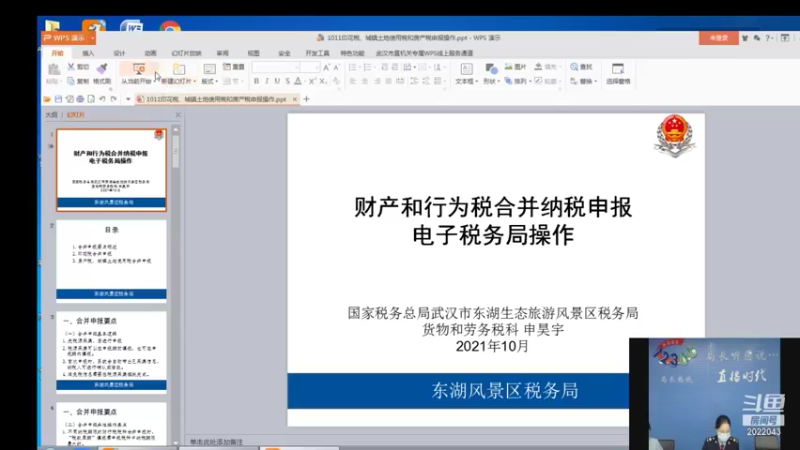Click the open folder icon in quick toolbar
This screenshot has width=800, height=450.
click(x=47, y=99)
